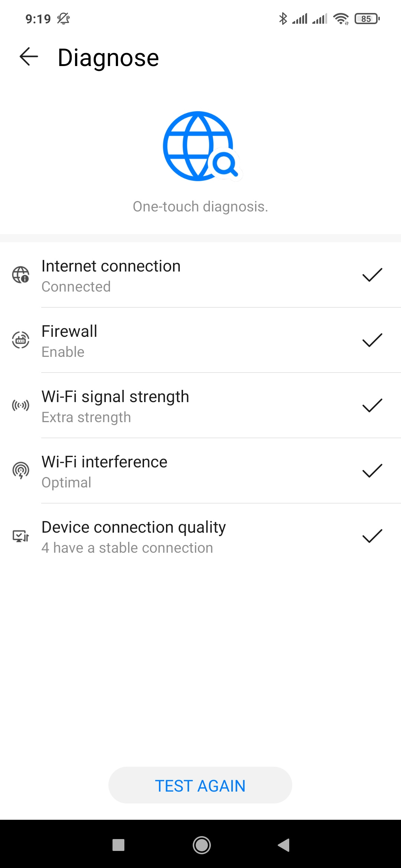Tap the globe diagnosis icon
The image size is (401, 868).
[200, 146]
